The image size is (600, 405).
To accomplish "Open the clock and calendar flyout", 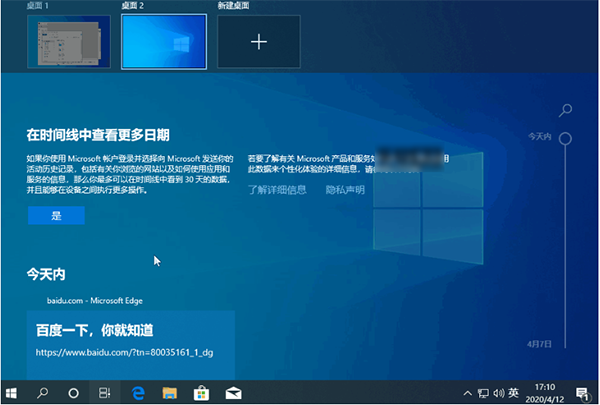I will tap(547, 393).
